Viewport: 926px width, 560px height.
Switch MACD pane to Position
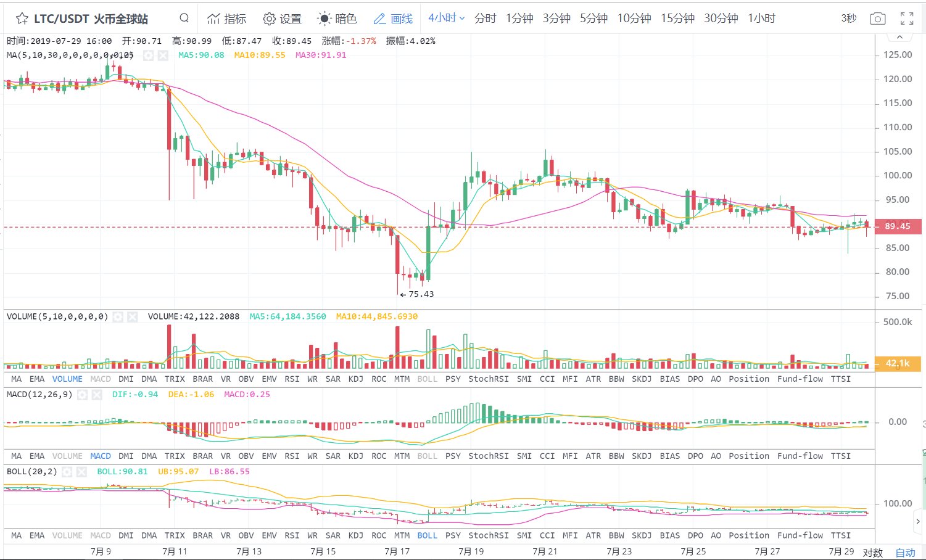point(749,456)
